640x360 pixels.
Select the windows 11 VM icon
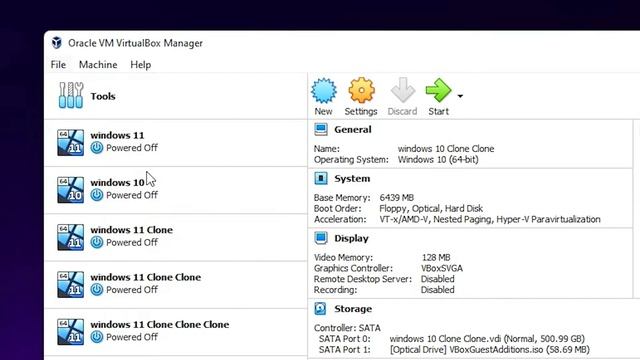(71, 142)
